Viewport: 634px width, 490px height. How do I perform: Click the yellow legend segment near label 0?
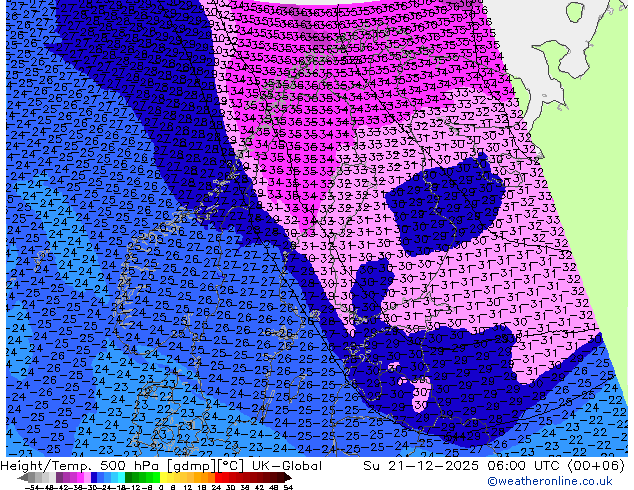tap(163, 478)
